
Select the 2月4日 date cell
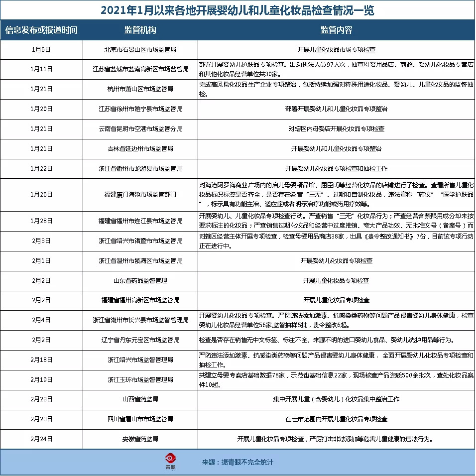tap(41, 320)
